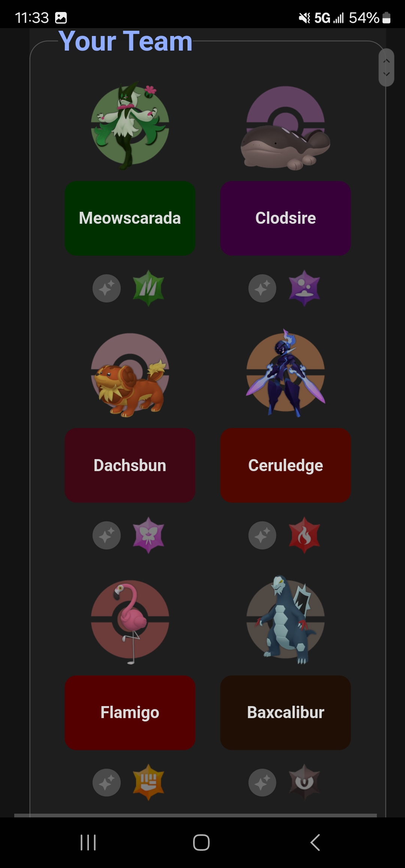The image size is (405, 868).
Task: Toggle shiny sparkle for Meowscarada
Action: pyautogui.click(x=106, y=289)
